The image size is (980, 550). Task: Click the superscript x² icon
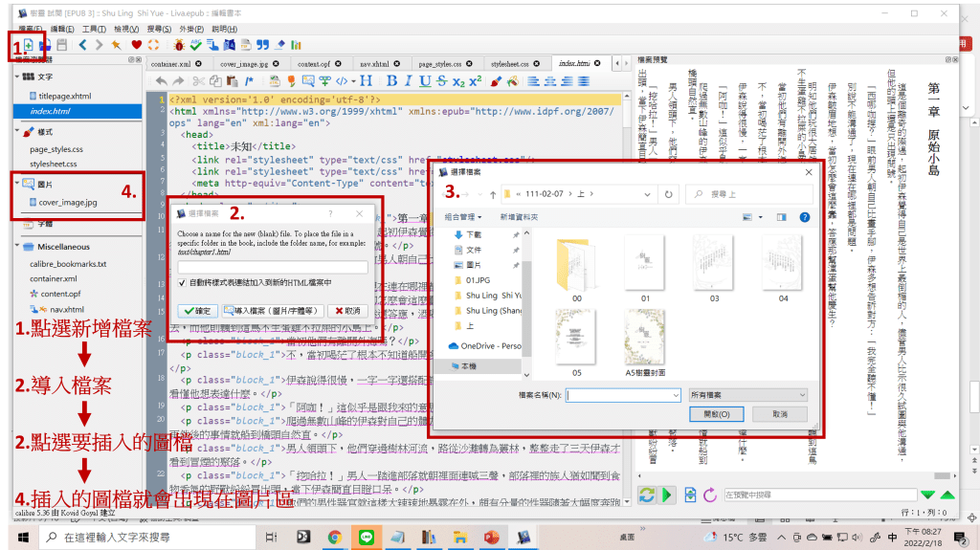[475, 81]
